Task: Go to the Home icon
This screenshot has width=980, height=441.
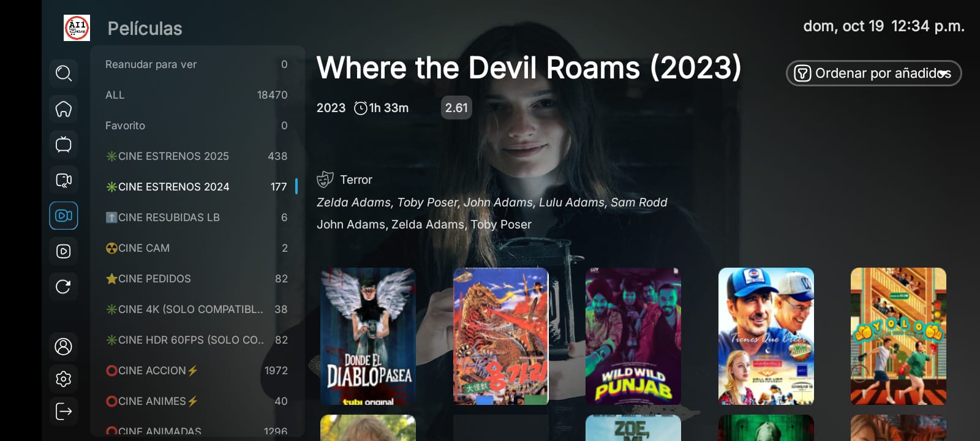Action: (x=64, y=109)
